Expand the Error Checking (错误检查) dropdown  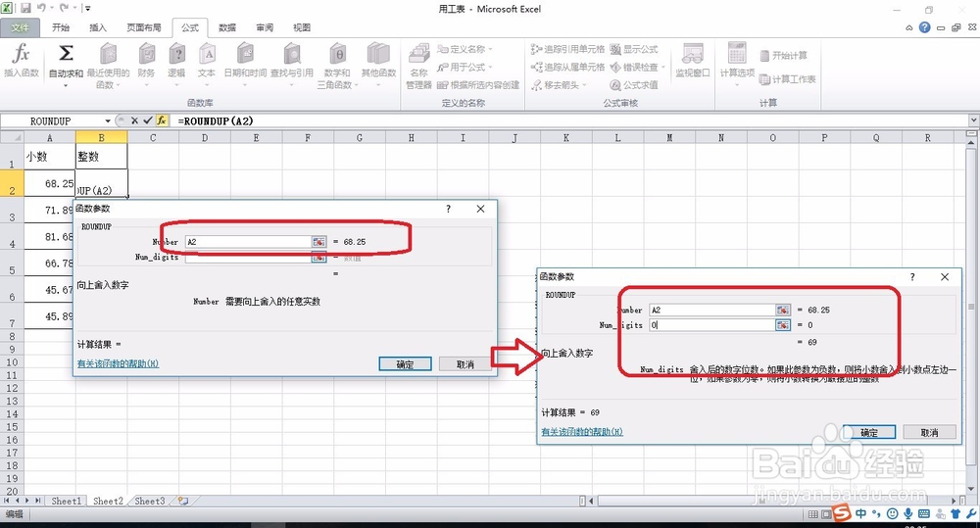662,67
